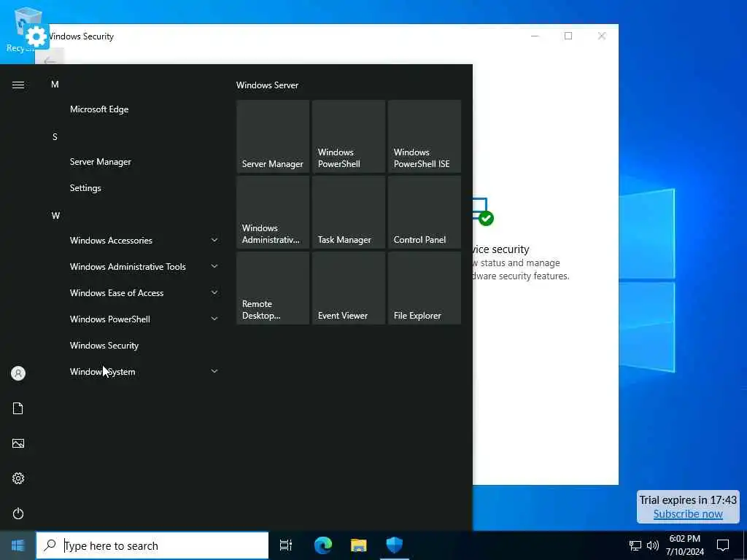Jump to letter M in app list
Viewport: 747px width, 560px height.
(55, 85)
